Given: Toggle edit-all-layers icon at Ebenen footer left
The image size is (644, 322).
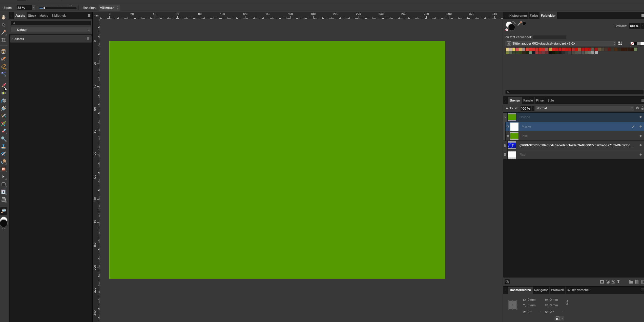Looking at the screenshot, I should coord(507,282).
